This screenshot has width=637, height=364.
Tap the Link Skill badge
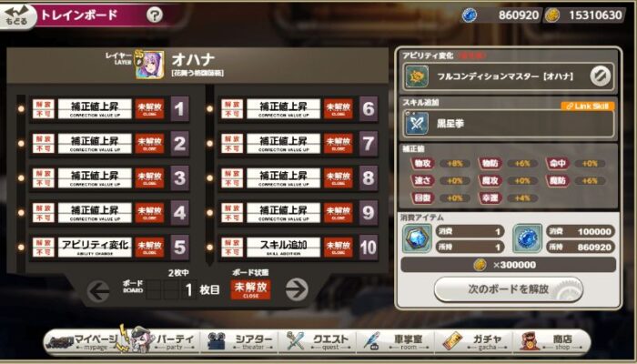tap(588, 106)
